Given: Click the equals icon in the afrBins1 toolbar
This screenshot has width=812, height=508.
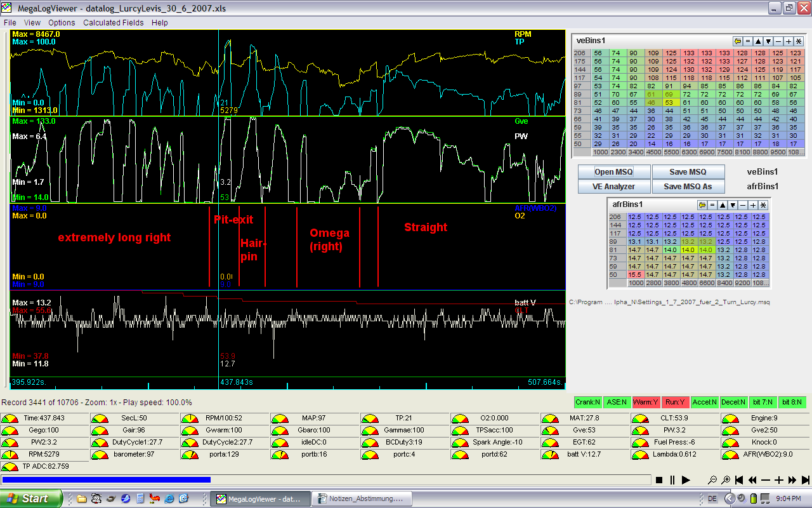Looking at the screenshot, I should 712,205.
